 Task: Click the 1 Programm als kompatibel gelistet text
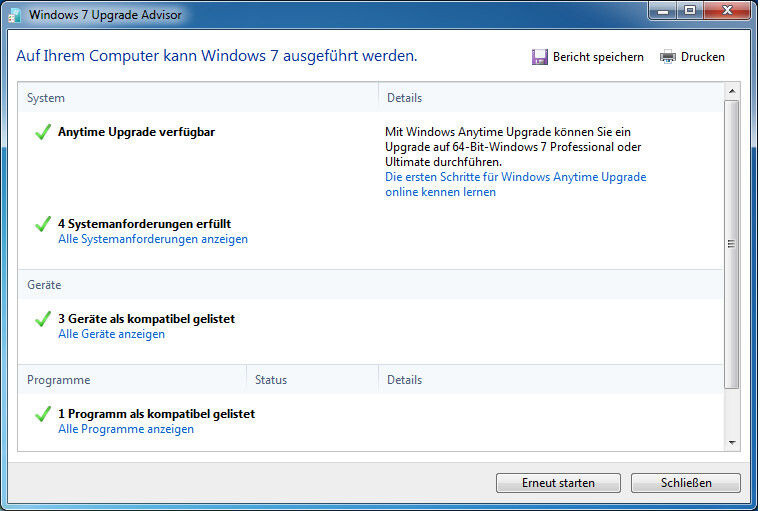tap(156, 414)
